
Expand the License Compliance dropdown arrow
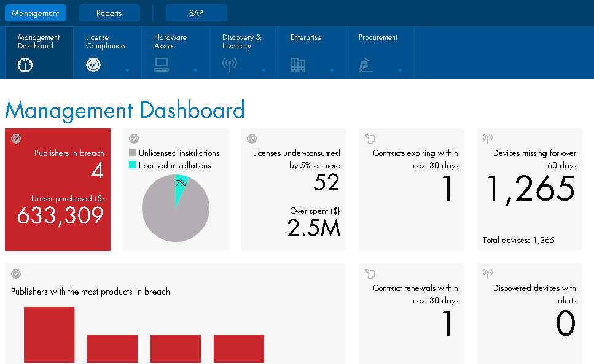point(128,71)
